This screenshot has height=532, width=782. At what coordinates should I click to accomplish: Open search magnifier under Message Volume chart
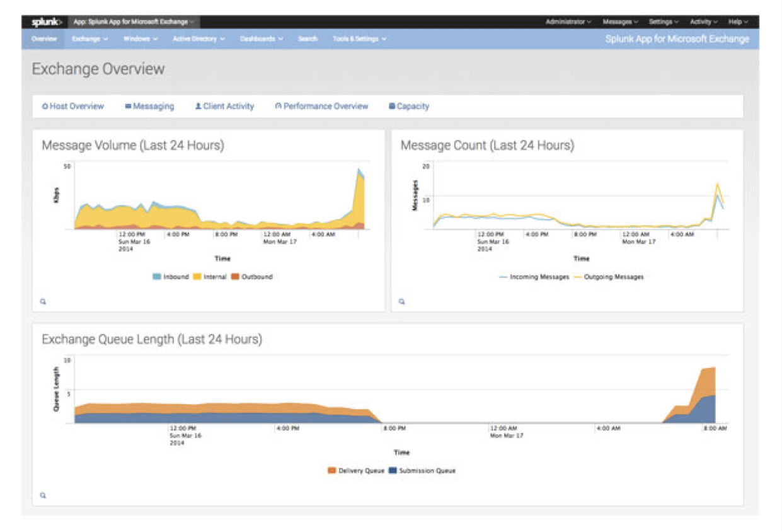tap(43, 302)
